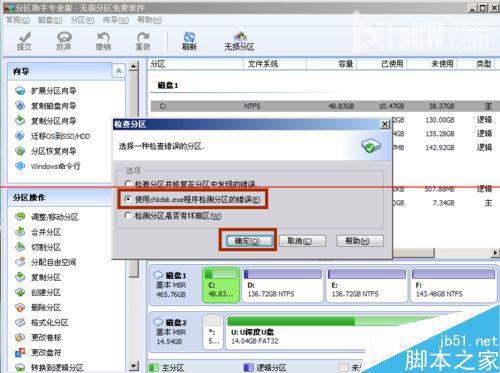Screen dimensions: 500x373
Task: Select 创建分区 operation
Action: [46, 292]
